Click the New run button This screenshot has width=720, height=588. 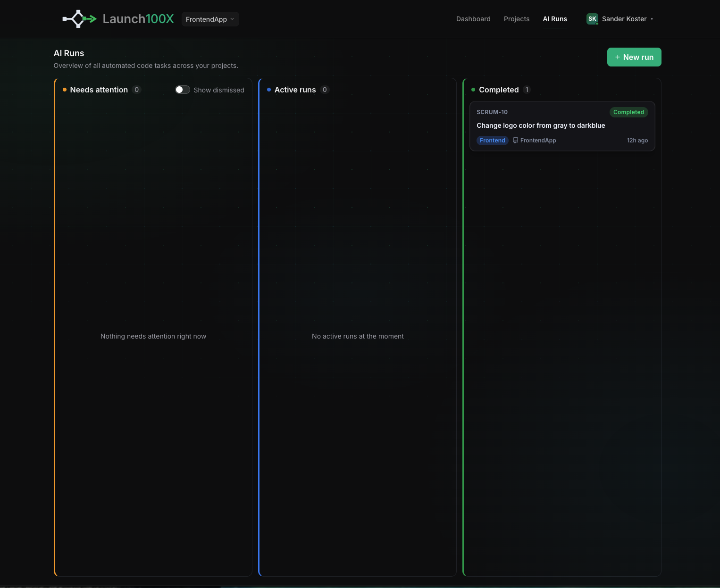tap(634, 57)
